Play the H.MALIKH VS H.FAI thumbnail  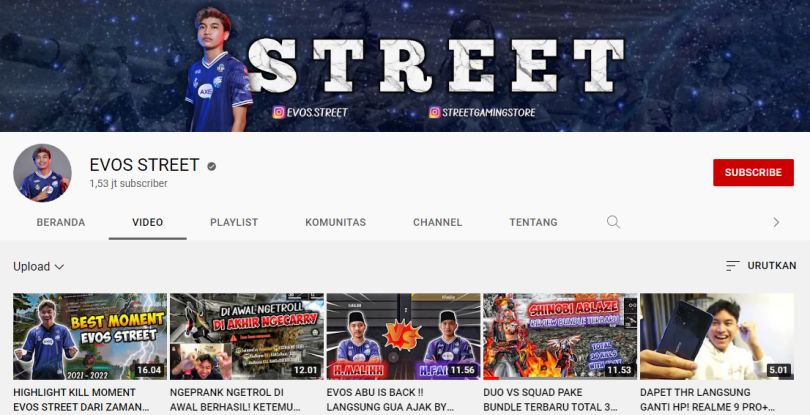403,336
